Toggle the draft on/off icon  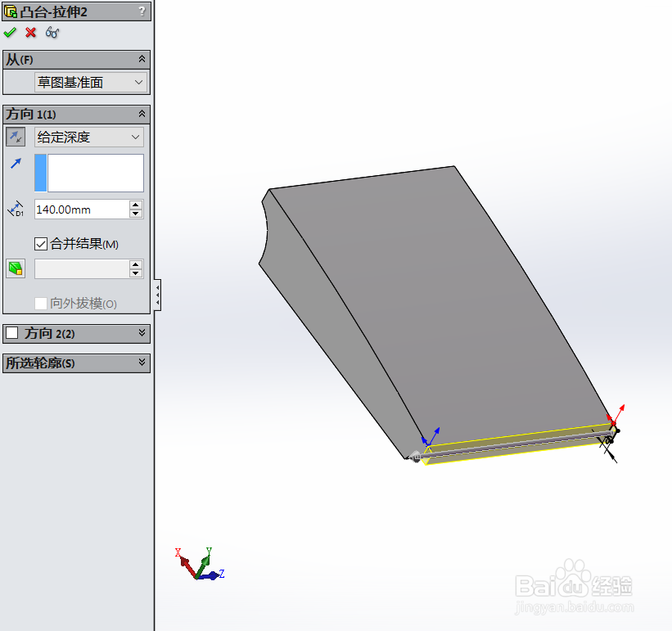(16, 268)
